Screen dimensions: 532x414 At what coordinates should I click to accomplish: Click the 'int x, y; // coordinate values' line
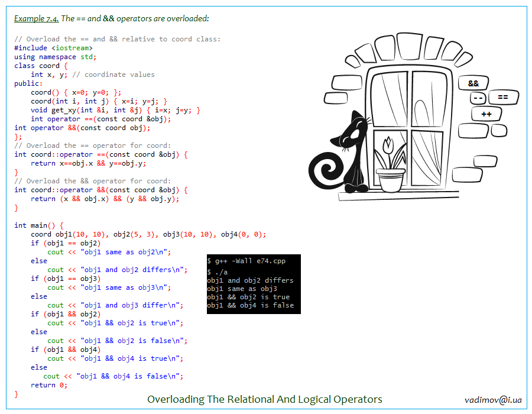coord(93,75)
